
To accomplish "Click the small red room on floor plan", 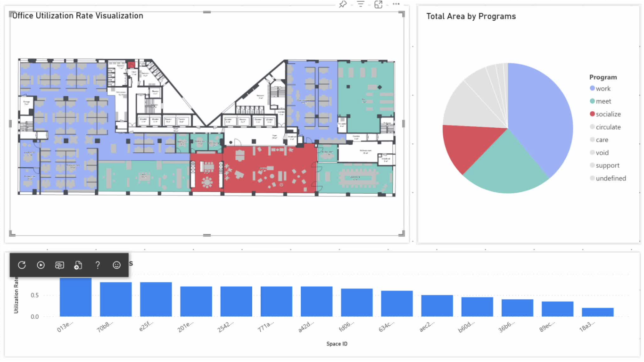I will [x=132, y=65].
